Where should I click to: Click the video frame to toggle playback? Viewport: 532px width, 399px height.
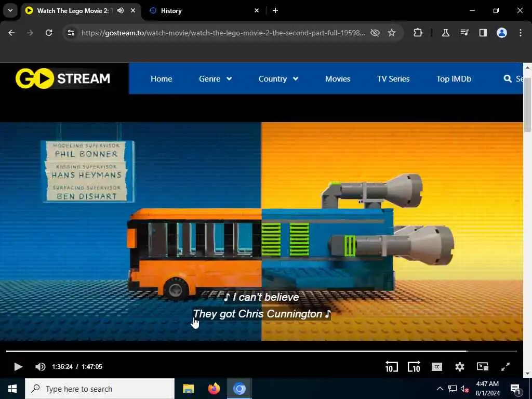pyautogui.click(x=261, y=231)
